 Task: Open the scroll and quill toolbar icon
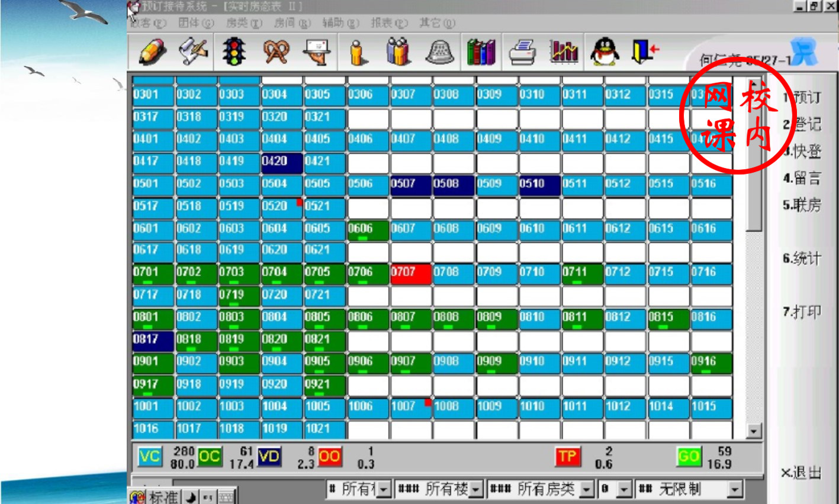[194, 51]
